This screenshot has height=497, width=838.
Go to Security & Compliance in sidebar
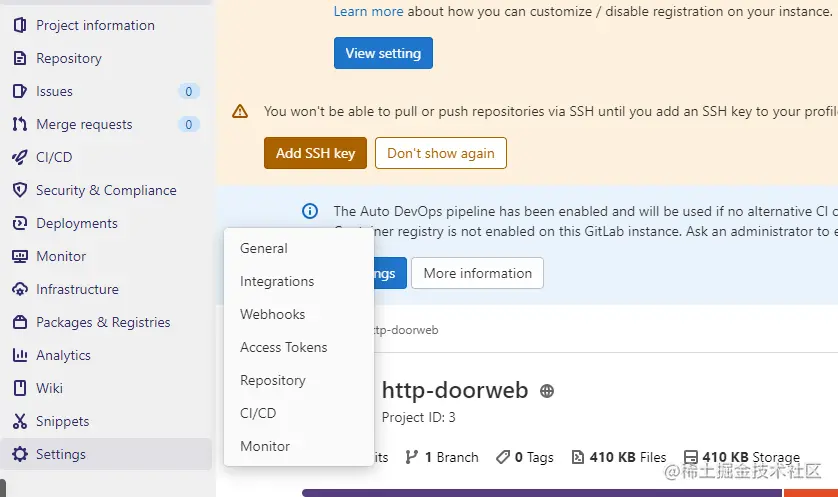106,190
